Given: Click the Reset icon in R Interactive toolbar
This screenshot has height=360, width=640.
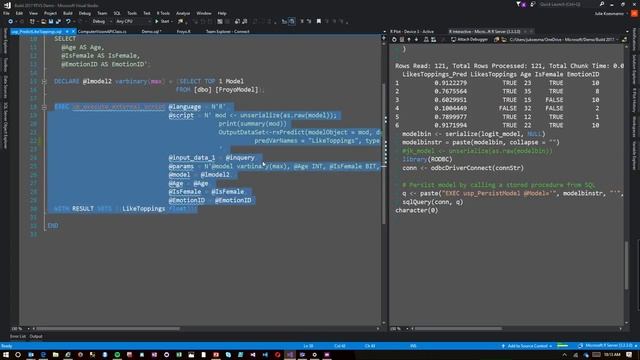Looking at the screenshot, I should coord(394,40).
